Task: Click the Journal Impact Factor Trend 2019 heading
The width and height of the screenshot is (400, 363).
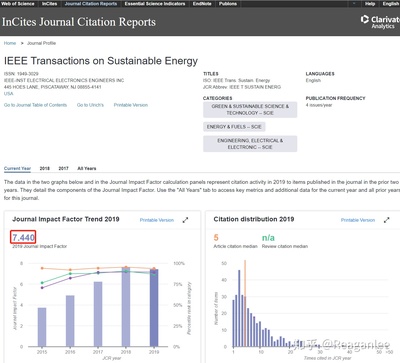Action: pyautogui.click(x=66, y=219)
